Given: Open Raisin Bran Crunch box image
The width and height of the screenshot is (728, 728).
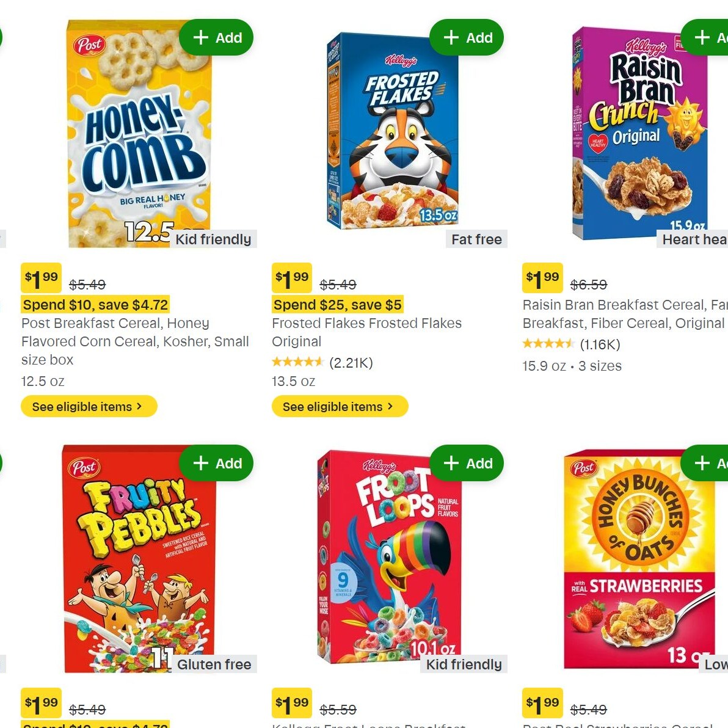Looking at the screenshot, I should tap(638, 134).
